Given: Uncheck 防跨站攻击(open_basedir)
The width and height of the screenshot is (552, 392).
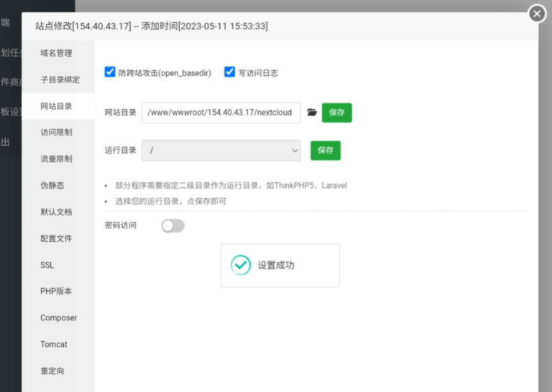Looking at the screenshot, I should (109, 72).
